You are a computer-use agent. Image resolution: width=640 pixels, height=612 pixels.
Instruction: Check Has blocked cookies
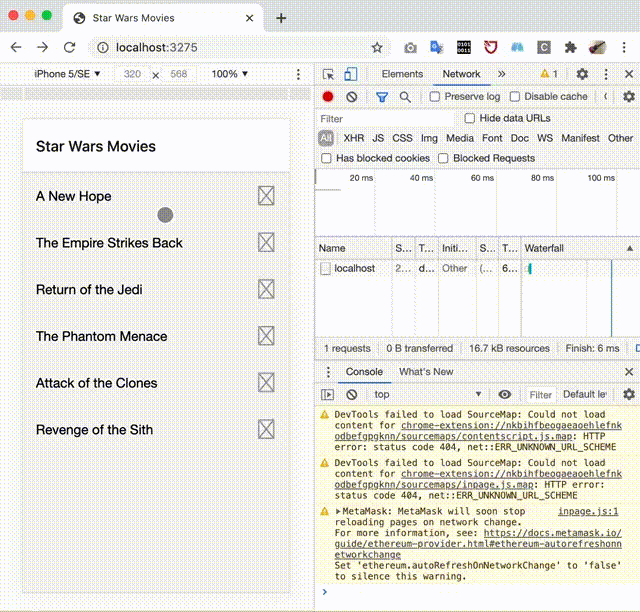pyautogui.click(x=326, y=158)
